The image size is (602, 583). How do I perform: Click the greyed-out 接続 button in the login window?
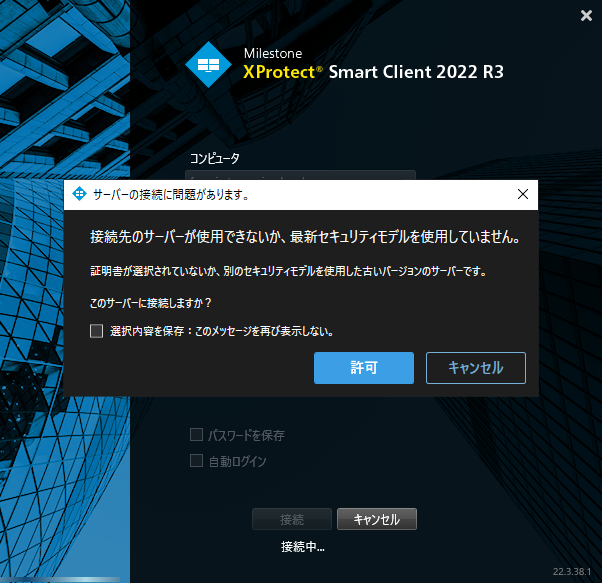(292, 519)
